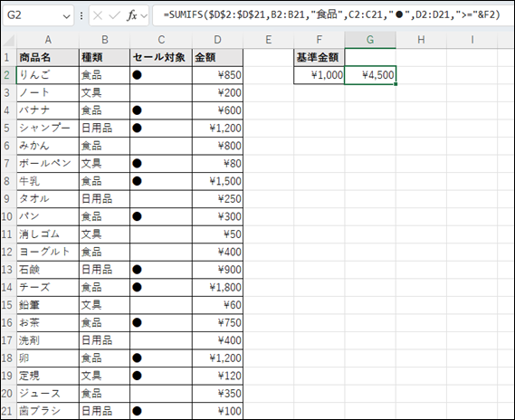Click the 定規 cell
Screen dimensions: 515x420
(x=48, y=376)
